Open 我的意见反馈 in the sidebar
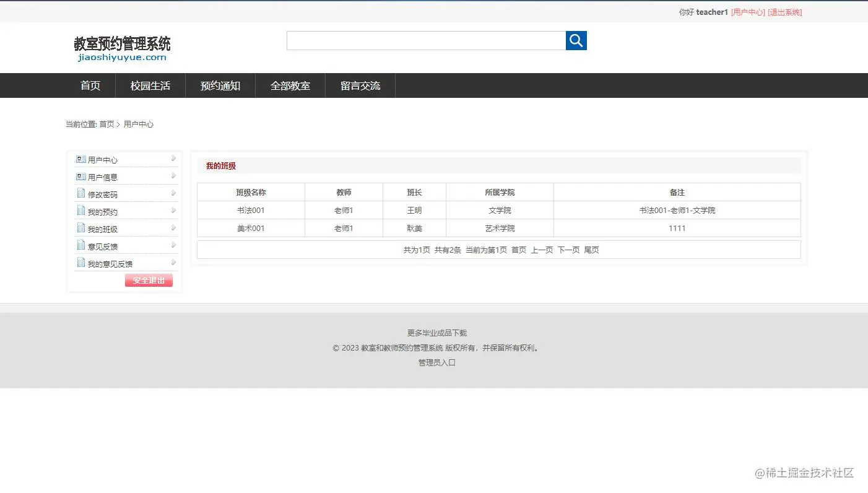Screen dimensions: 868x493 (x=110, y=264)
